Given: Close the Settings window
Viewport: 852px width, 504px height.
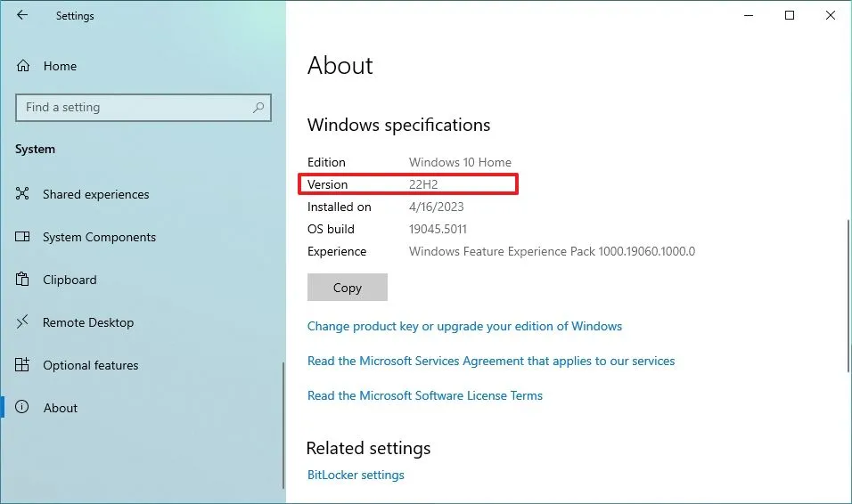Looking at the screenshot, I should pyautogui.click(x=831, y=15).
